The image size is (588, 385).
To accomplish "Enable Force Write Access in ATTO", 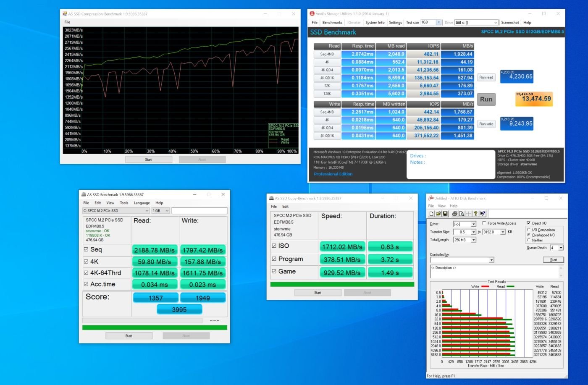I will point(484,223).
